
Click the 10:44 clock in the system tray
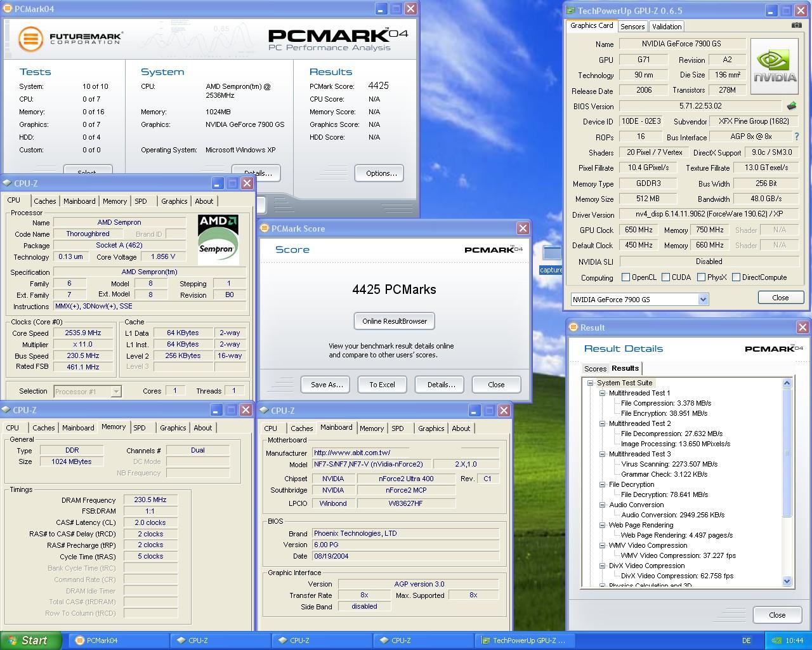pos(794,640)
